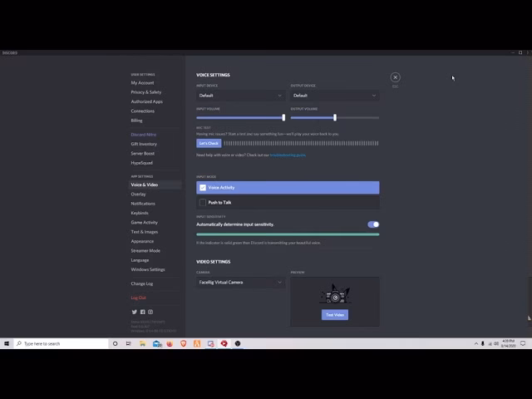Open Cortana circle icon in taskbar
The image size is (532, 399).
[x=115, y=343]
